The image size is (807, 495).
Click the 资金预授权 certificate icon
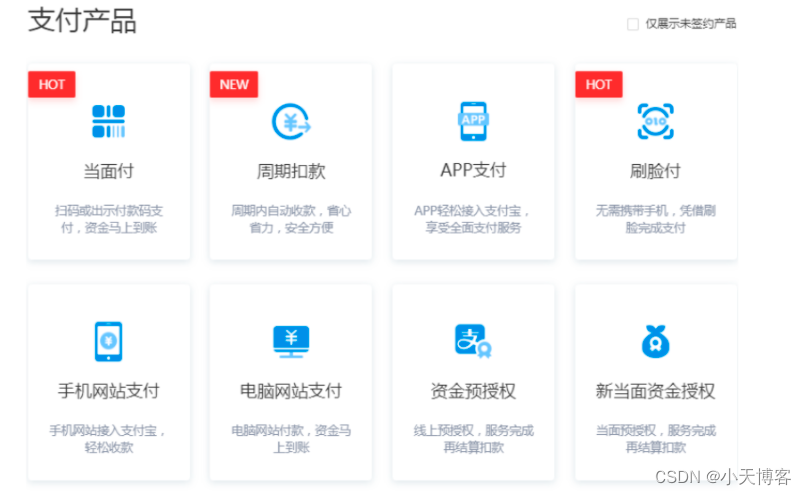tap(473, 341)
